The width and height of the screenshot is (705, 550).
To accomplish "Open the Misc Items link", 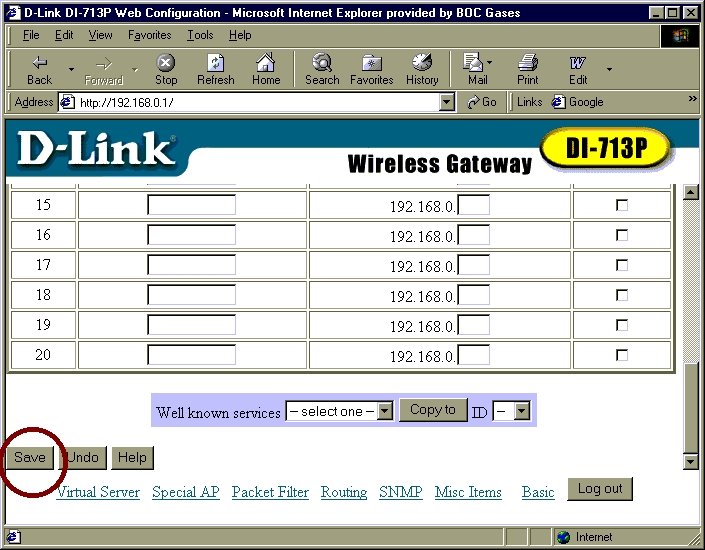I will [x=468, y=492].
